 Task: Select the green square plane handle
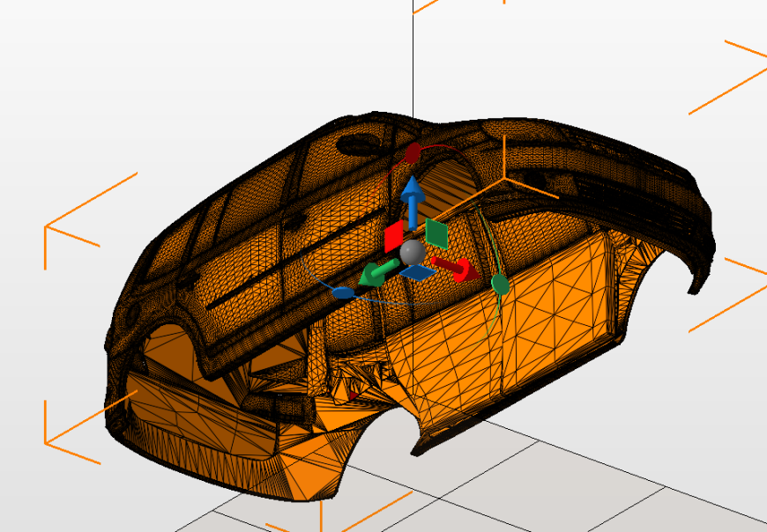tap(436, 233)
